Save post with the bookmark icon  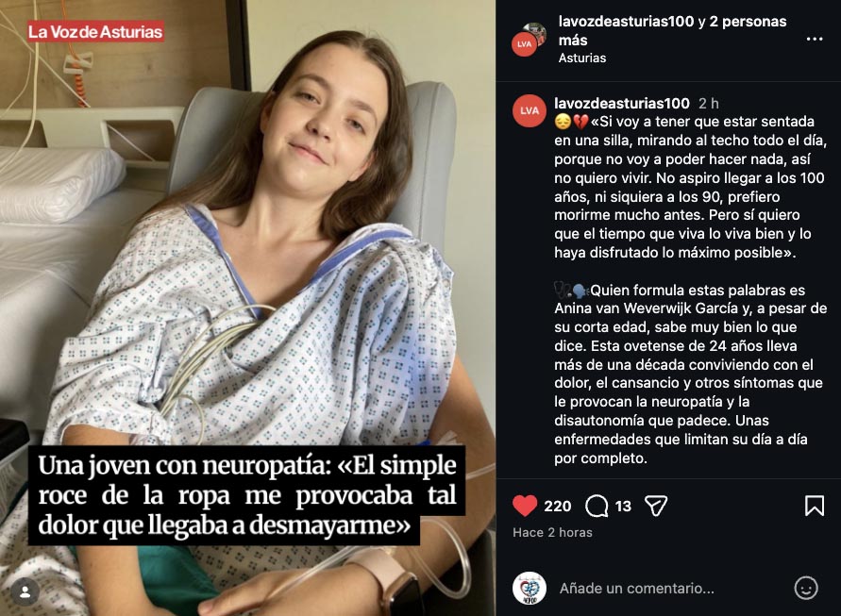815,506
